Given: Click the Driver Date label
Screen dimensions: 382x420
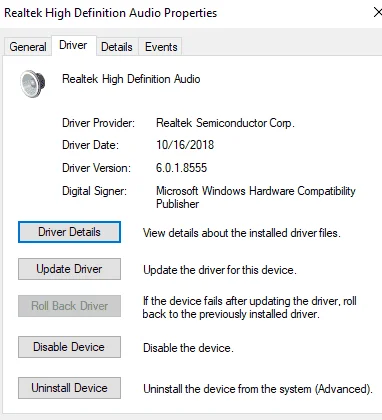Looking at the screenshot, I should coord(90,145).
